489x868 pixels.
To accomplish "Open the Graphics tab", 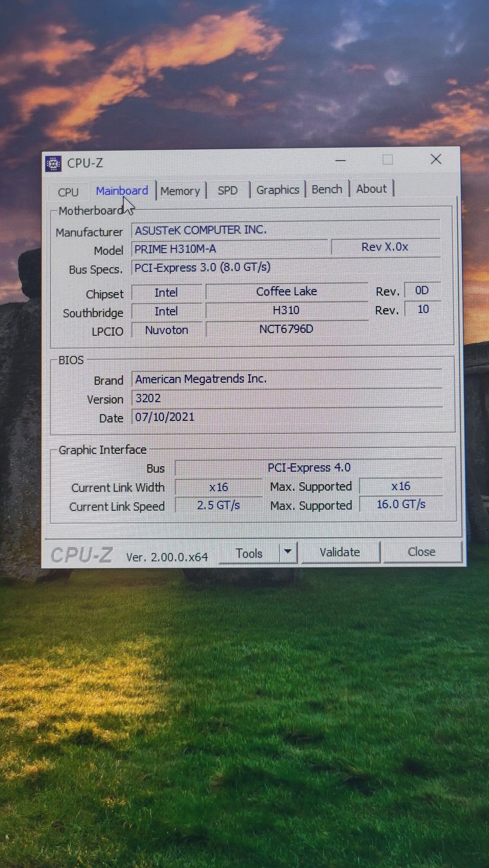I will [278, 190].
